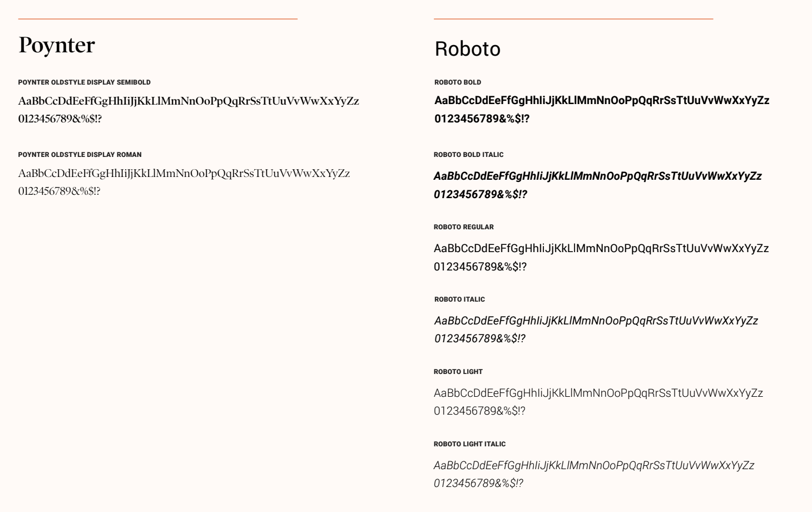
Task: Click the Roboto heading
Action: click(x=468, y=49)
